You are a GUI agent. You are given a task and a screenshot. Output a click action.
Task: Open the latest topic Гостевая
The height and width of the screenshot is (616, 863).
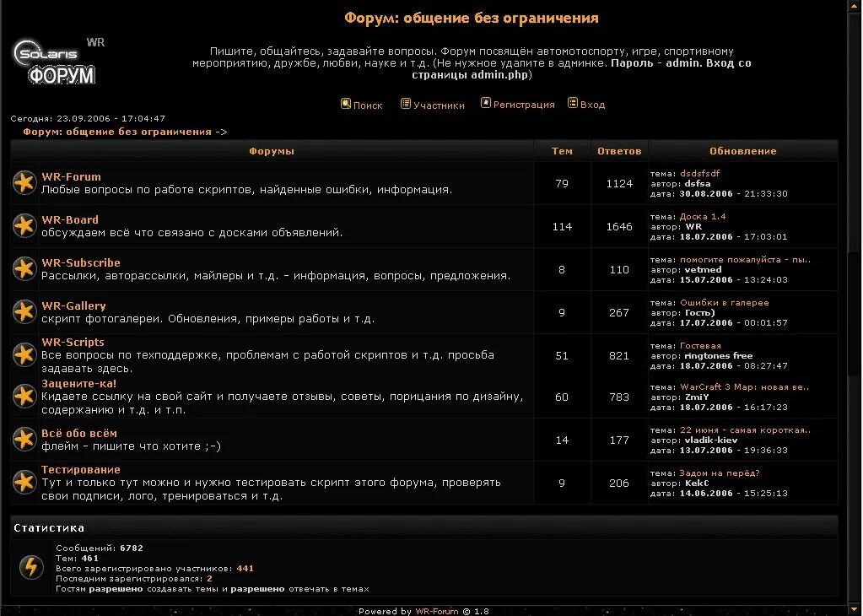(701, 346)
